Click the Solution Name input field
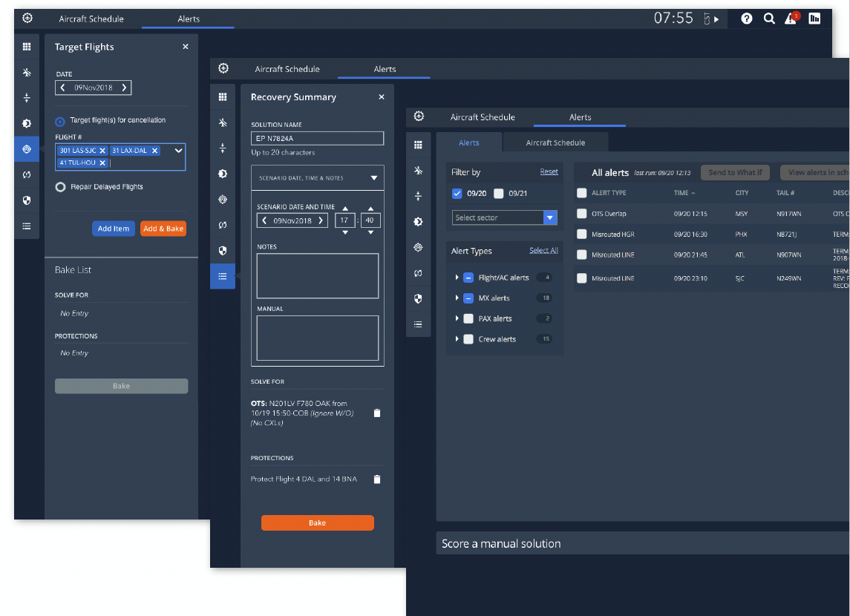 point(317,139)
